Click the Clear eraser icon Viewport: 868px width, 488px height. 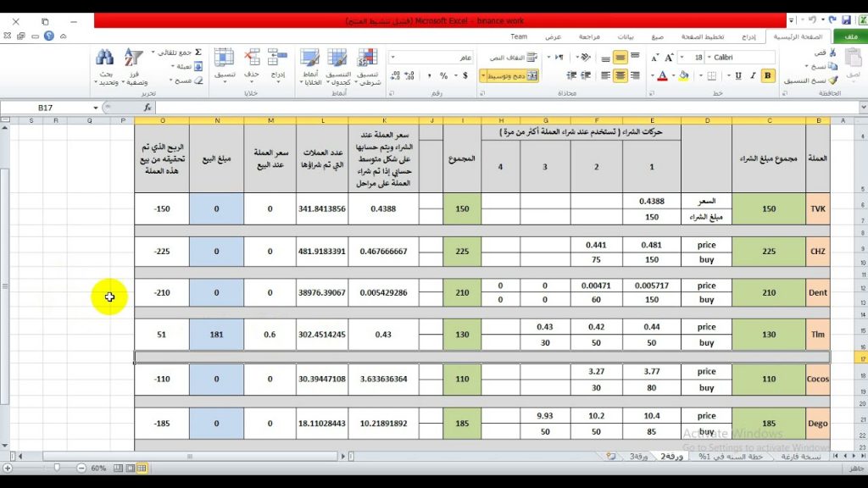point(198,80)
